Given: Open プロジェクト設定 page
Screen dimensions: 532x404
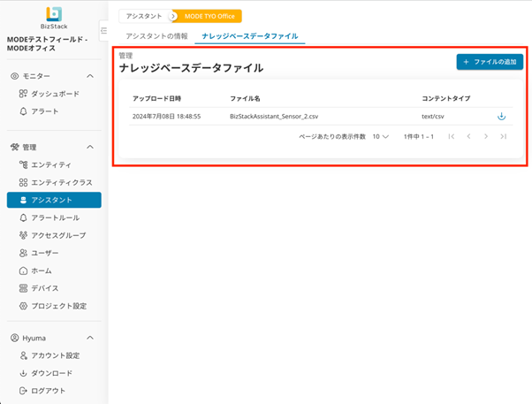Looking at the screenshot, I should [x=53, y=306].
